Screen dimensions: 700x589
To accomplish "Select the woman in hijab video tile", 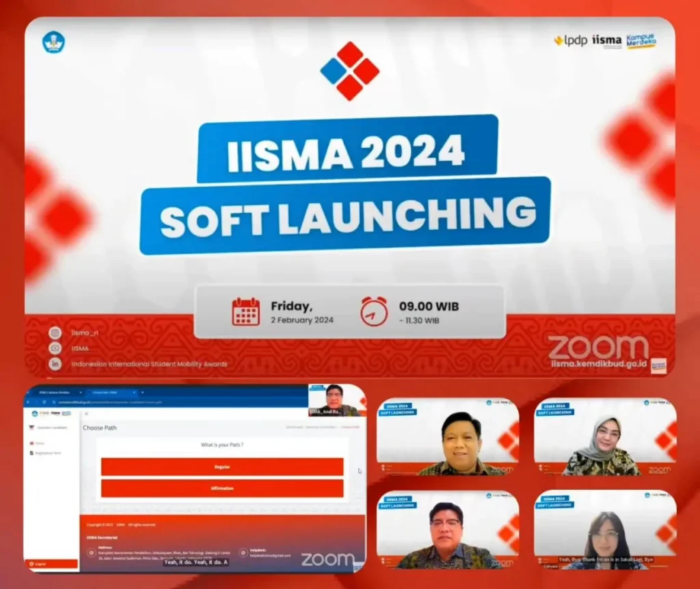I will click(606, 436).
